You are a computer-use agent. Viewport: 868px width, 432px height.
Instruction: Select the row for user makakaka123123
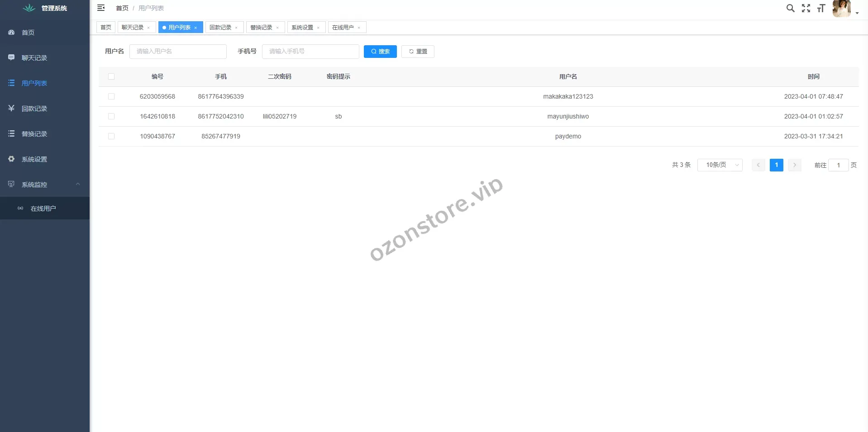111,96
